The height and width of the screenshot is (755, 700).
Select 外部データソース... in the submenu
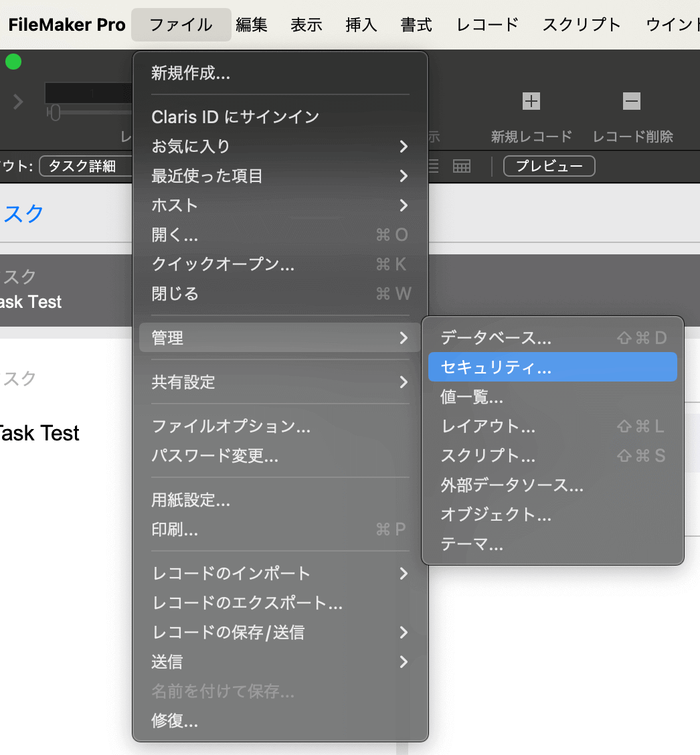tap(553, 485)
